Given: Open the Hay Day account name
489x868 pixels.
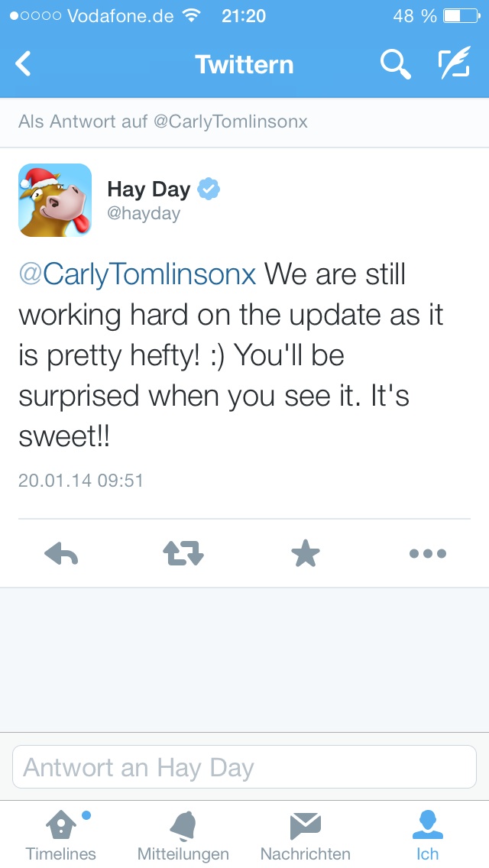Looking at the screenshot, I should [x=148, y=189].
